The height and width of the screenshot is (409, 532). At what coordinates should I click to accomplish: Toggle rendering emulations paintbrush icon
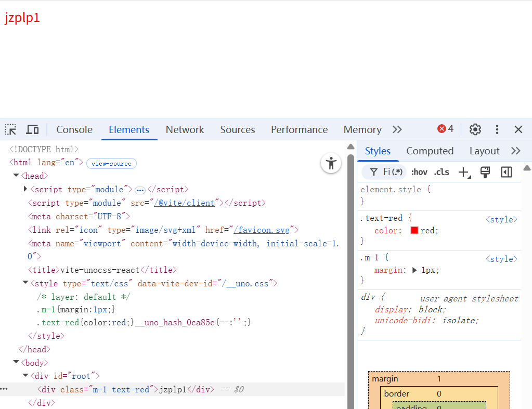[x=485, y=173]
